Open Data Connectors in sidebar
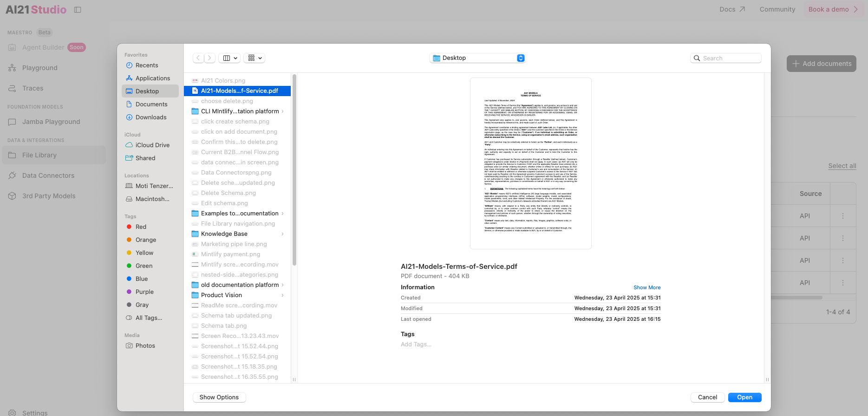The height and width of the screenshot is (416, 868). point(54,175)
